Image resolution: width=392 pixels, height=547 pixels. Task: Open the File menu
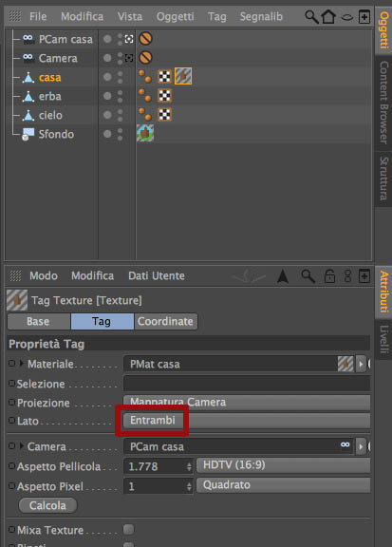pyautogui.click(x=38, y=16)
